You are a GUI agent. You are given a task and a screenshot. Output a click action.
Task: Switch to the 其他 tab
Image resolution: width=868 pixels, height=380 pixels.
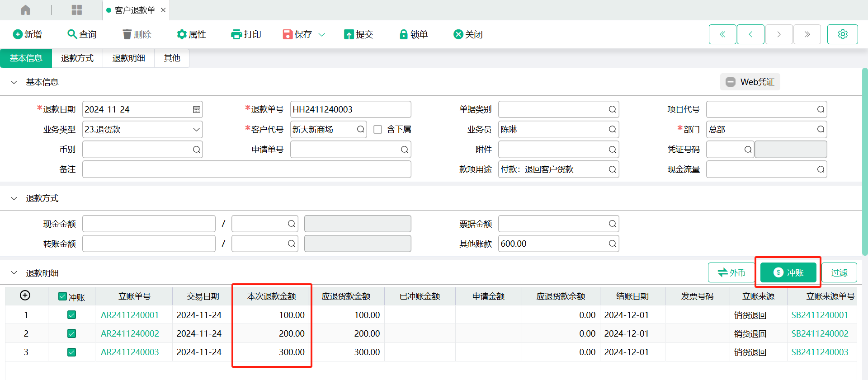coord(172,58)
